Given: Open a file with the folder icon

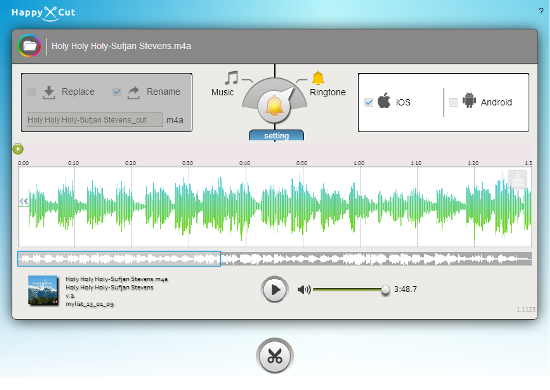Looking at the screenshot, I should (x=29, y=46).
